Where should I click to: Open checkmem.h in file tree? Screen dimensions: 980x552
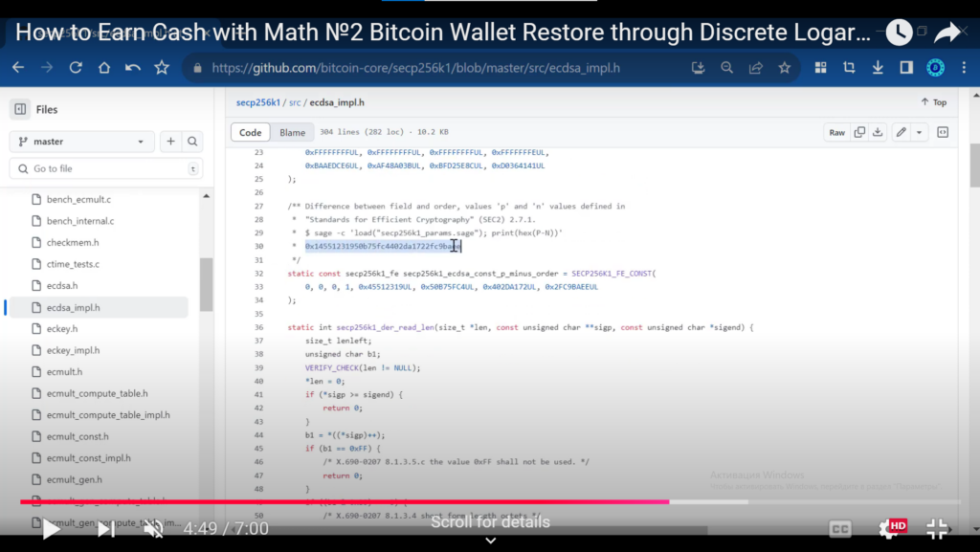[x=73, y=242]
